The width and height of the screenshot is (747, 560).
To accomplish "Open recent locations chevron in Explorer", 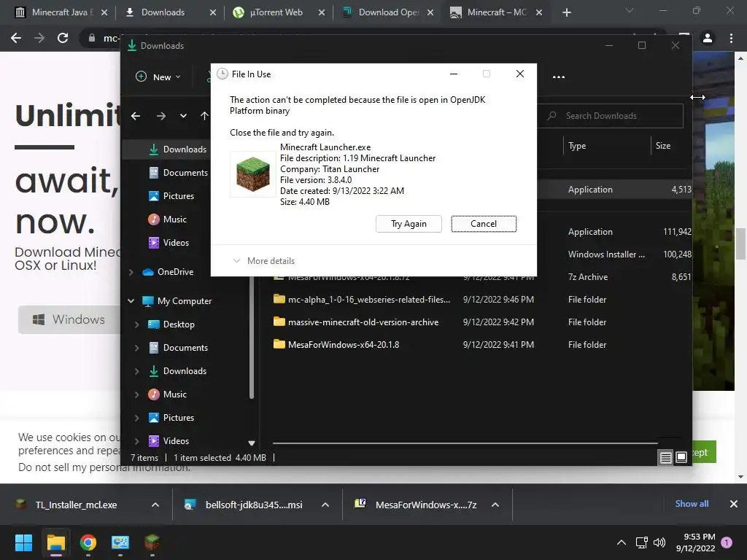I will [183, 116].
